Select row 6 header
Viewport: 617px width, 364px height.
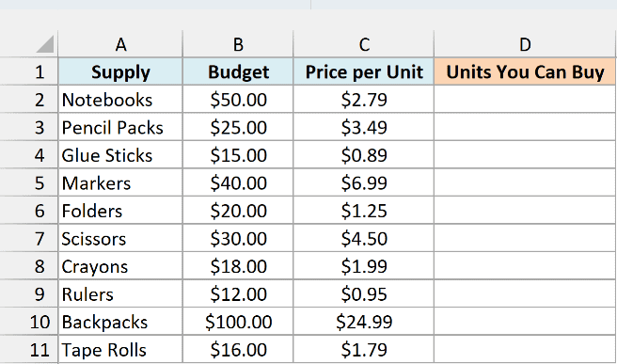pyautogui.click(x=29, y=210)
